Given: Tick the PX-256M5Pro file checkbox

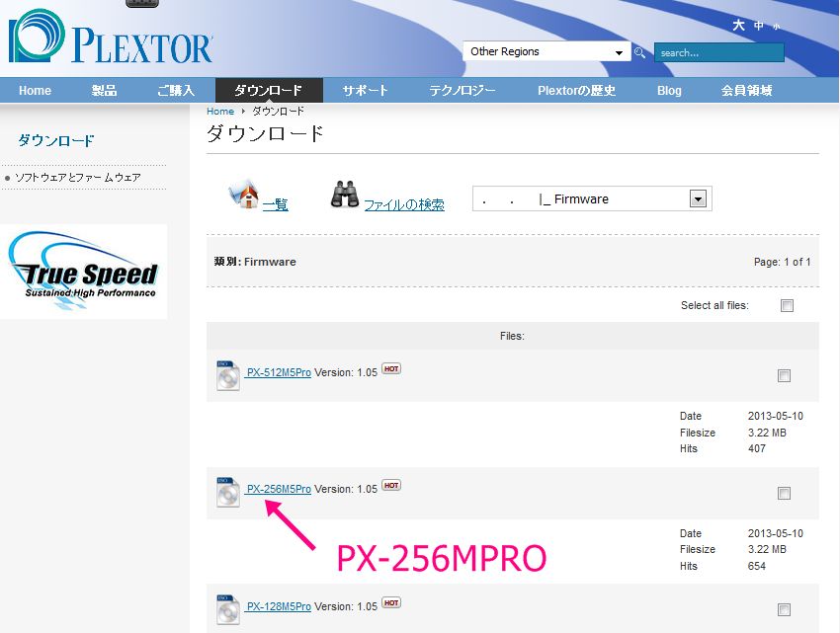Looking at the screenshot, I should pos(784,493).
